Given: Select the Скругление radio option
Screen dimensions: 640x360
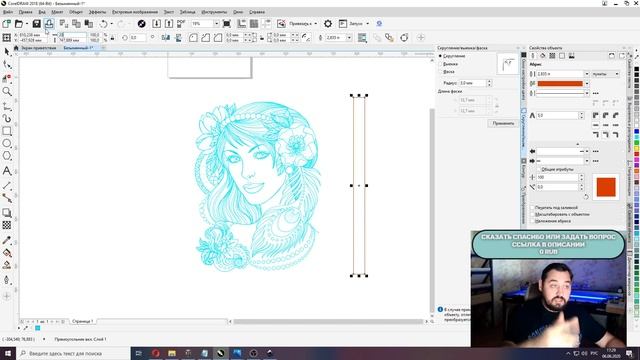Looking at the screenshot, I should coord(440,56).
